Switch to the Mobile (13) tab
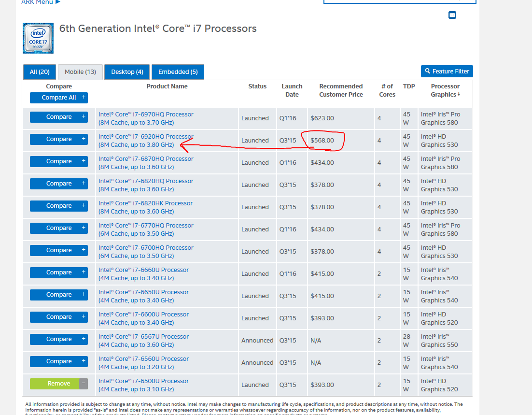This screenshot has height=415, width=532. pyautogui.click(x=81, y=72)
